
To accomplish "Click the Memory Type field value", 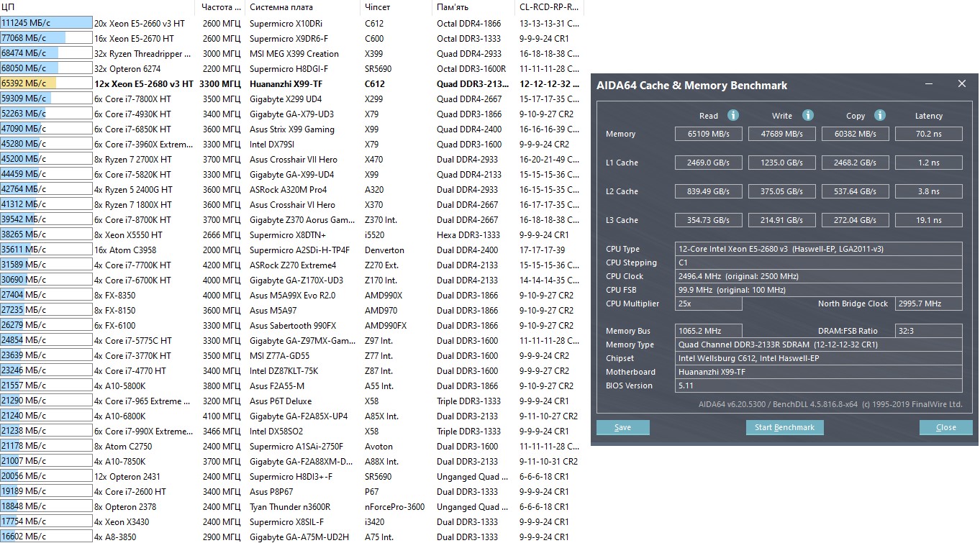I will pos(819,344).
